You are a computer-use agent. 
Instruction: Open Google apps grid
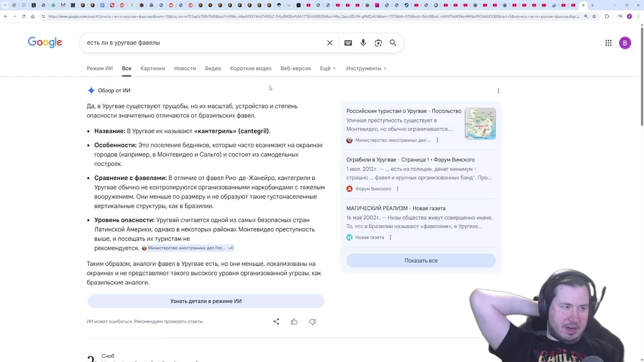pos(608,43)
